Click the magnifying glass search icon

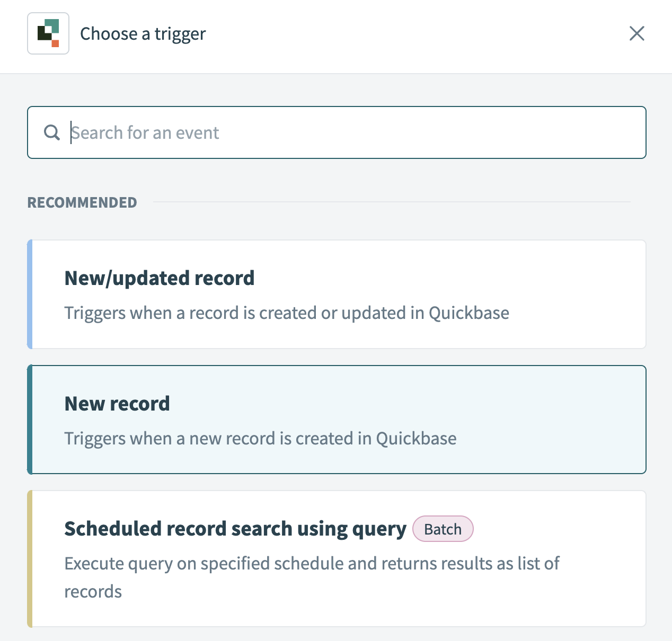tap(52, 132)
